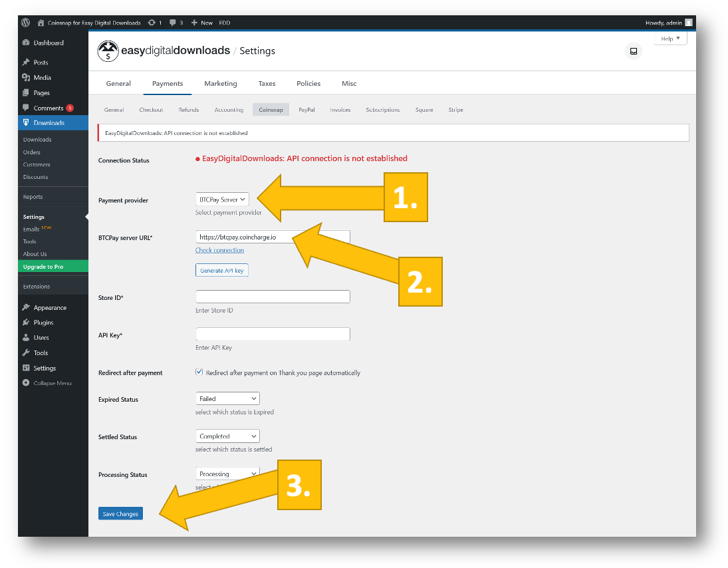Open the Square payments subsection

[424, 110]
